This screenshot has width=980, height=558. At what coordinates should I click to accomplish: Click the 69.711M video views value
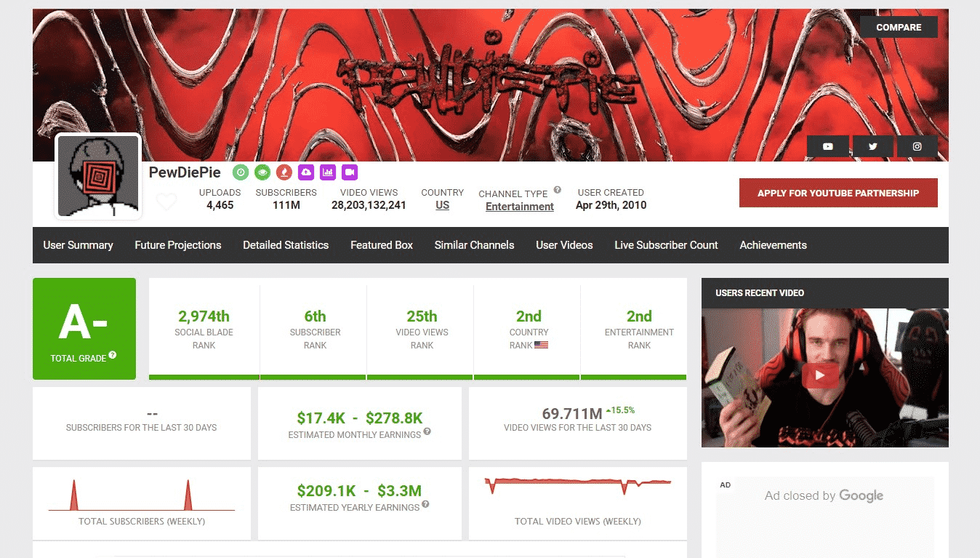(572, 414)
